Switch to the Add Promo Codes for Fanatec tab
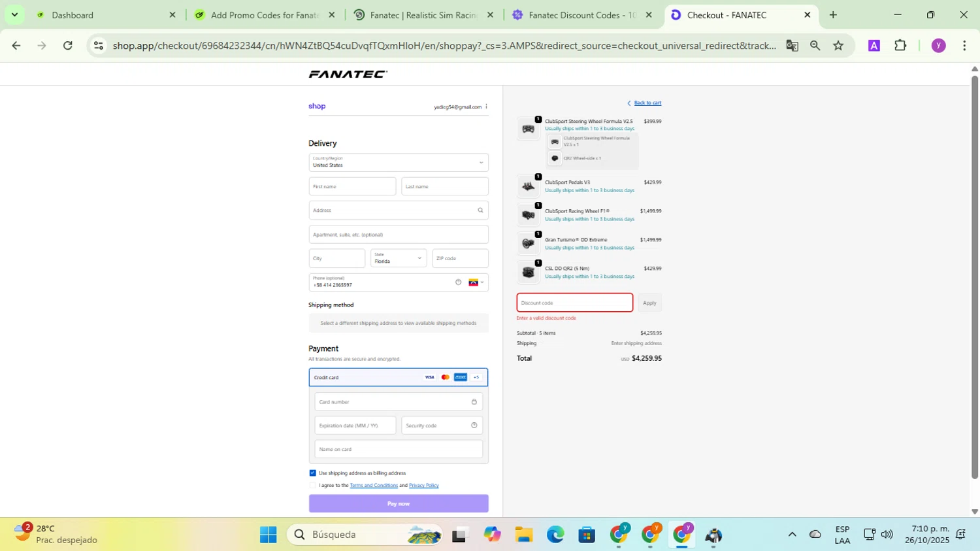Viewport: 980px width, 551px height. [x=265, y=14]
